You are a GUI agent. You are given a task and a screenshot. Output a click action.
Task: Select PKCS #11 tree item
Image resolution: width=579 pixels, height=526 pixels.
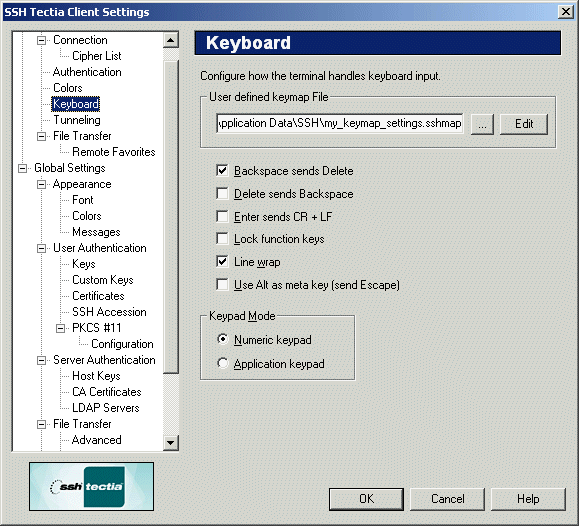point(96,328)
